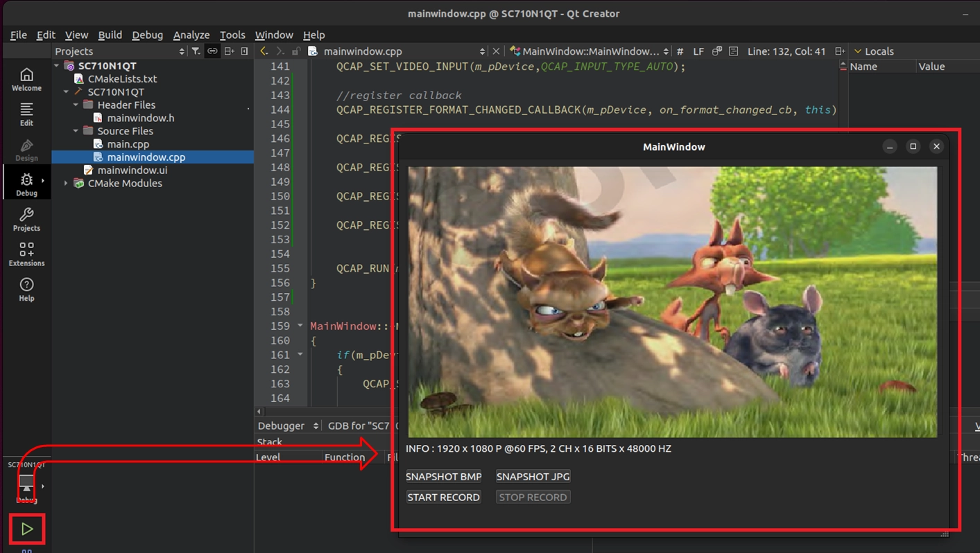The height and width of the screenshot is (553, 980).
Task: Fold the if block at line 161
Action: 300,355
